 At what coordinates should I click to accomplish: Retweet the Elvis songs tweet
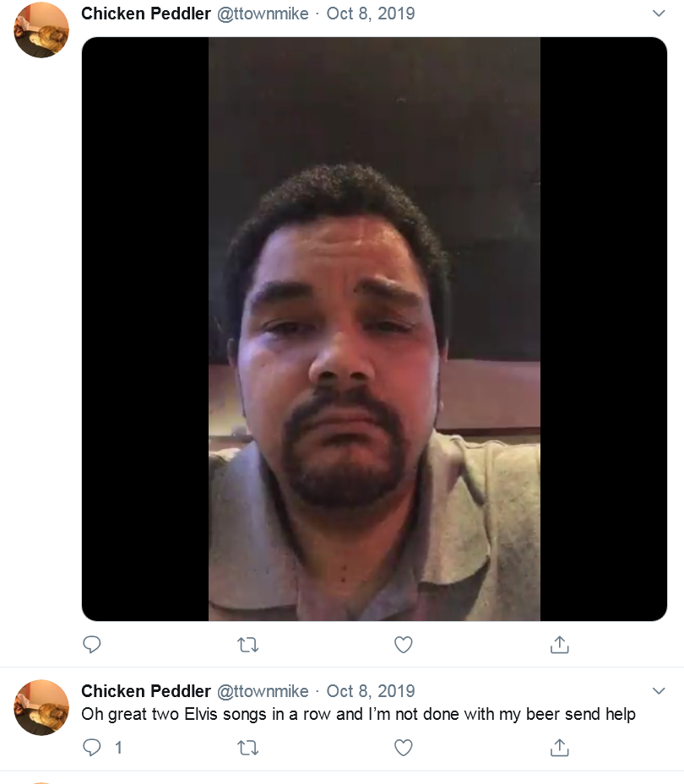[x=247, y=748]
